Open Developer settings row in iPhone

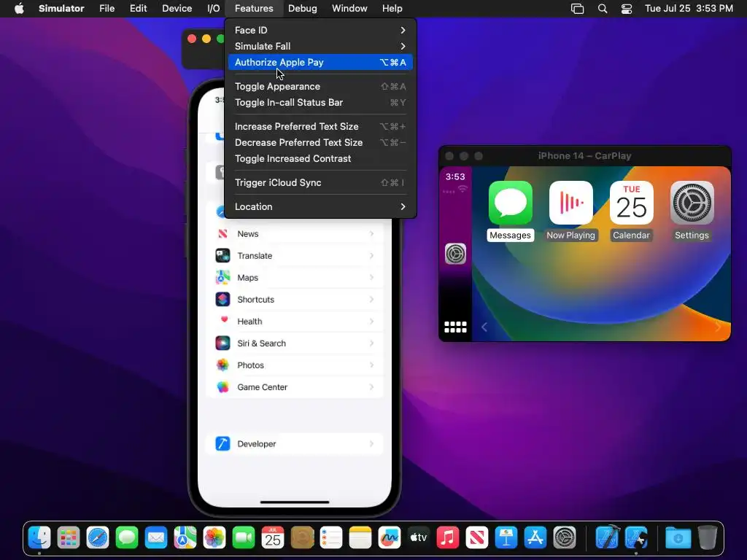coord(295,444)
